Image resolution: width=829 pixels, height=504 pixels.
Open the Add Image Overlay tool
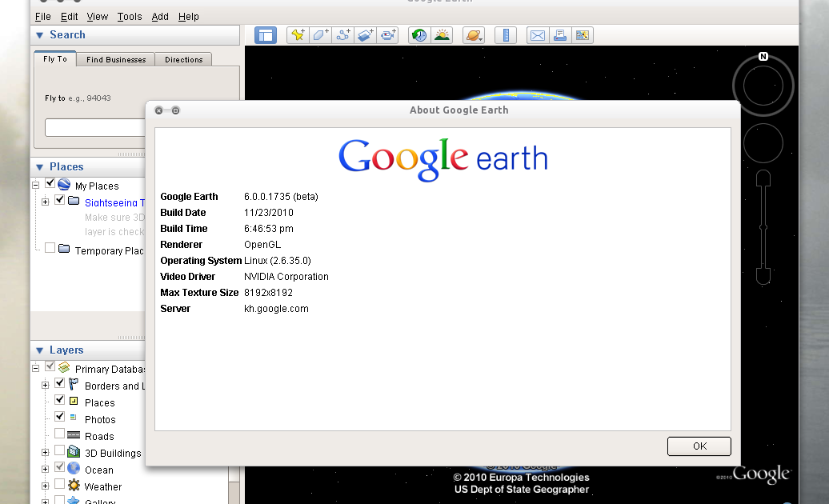point(366,34)
